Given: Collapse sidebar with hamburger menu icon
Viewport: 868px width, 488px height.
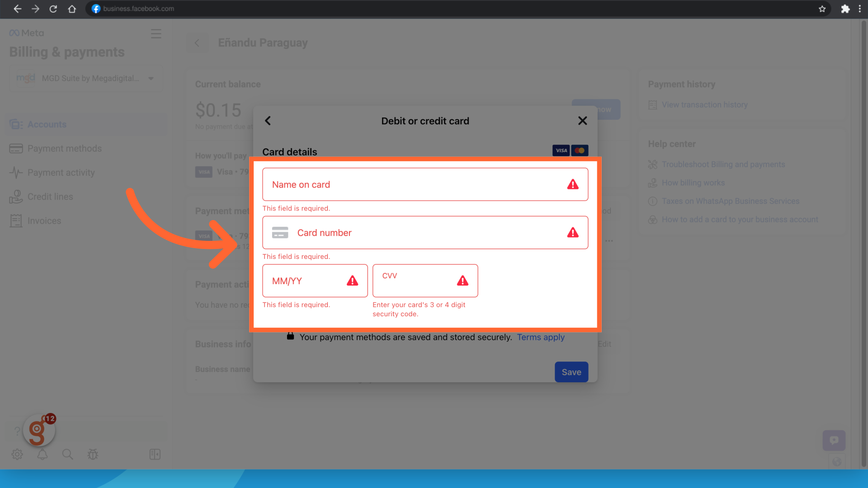Looking at the screenshot, I should [x=156, y=34].
